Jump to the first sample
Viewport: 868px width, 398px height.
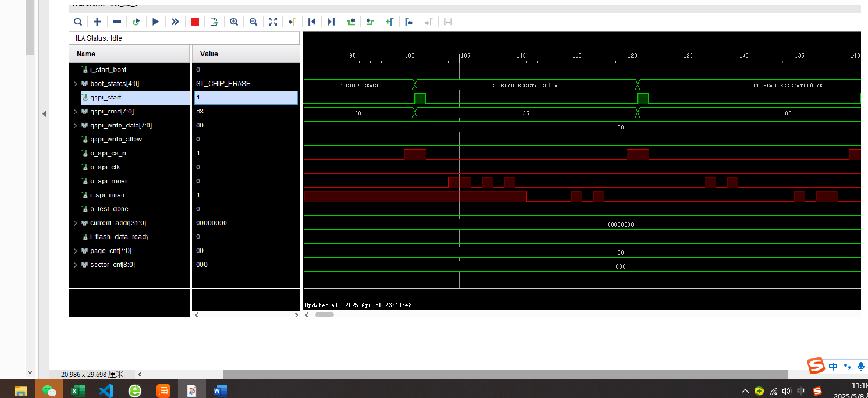tap(312, 22)
